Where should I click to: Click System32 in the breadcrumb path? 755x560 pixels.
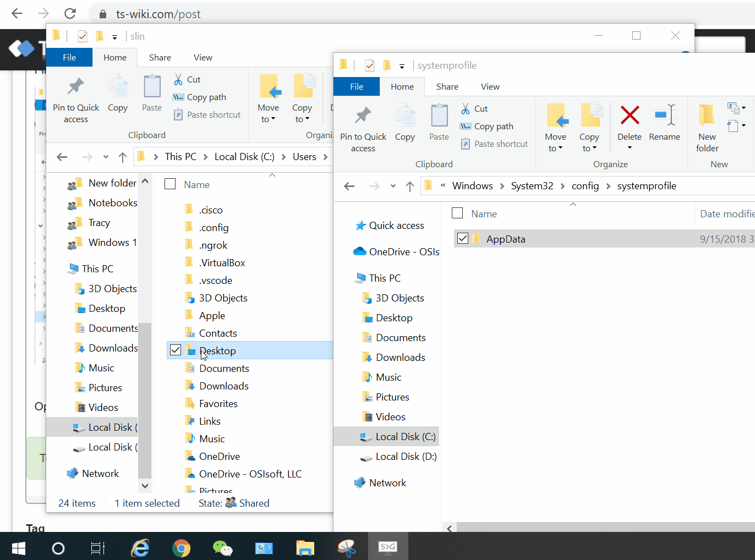tap(532, 186)
